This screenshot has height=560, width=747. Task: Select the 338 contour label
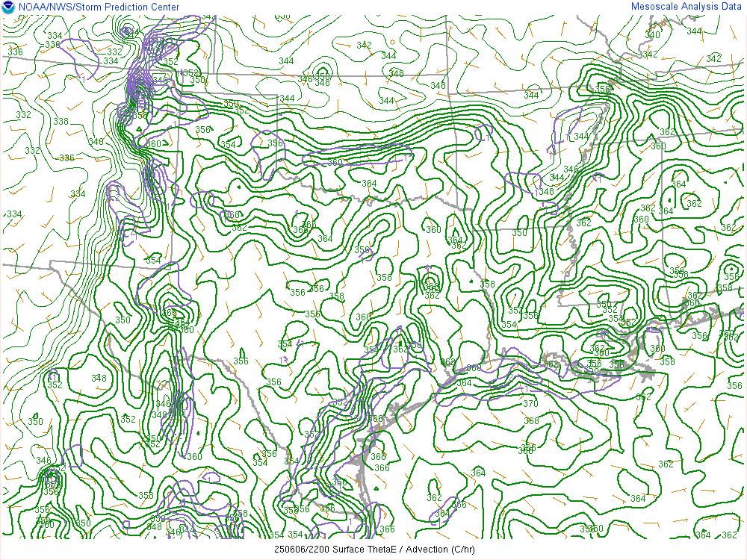click(61, 122)
